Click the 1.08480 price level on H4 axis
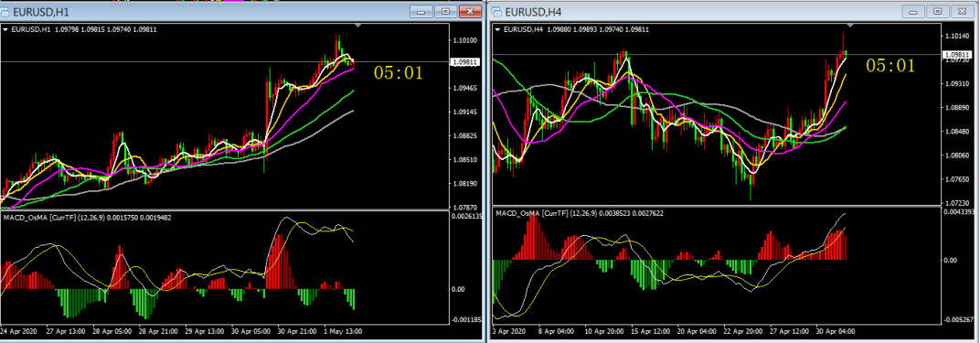 point(956,132)
